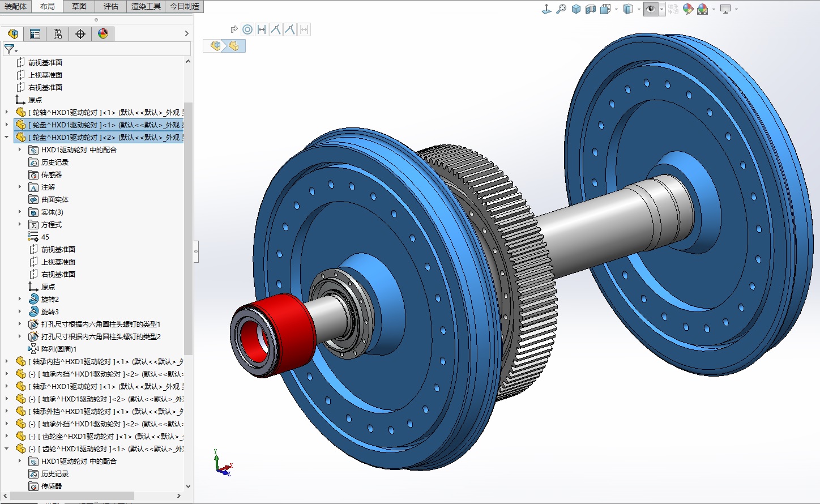This screenshot has height=504, width=820.
Task: Click the View Settings monitor icon
Action: [725, 9]
